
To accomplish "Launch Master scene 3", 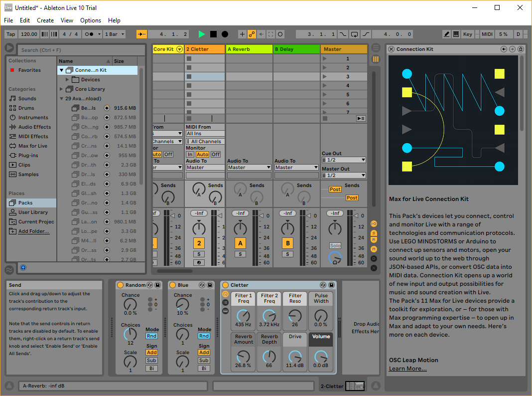I will [325, 76].
